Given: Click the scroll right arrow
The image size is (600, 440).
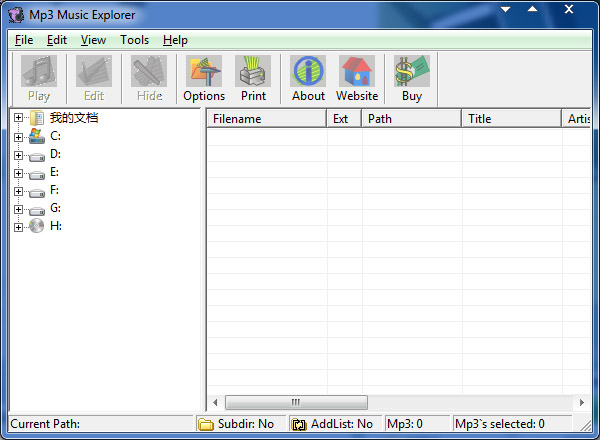Looking at the screenshot, I should (582, 402).
